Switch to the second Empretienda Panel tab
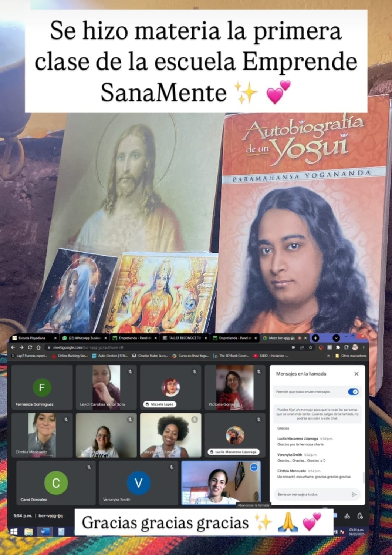Screen dimensions: 392x555 click(235, 338)
